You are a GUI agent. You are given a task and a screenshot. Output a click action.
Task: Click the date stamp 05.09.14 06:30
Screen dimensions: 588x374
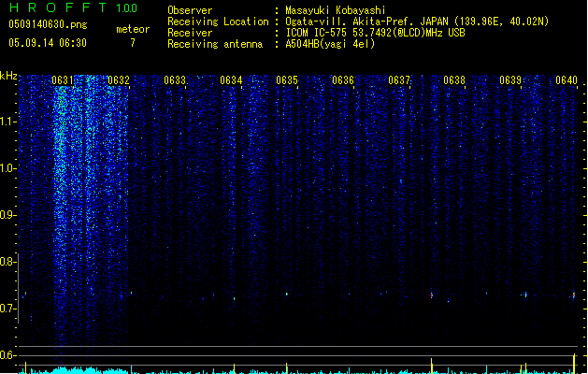click(48, 43)
